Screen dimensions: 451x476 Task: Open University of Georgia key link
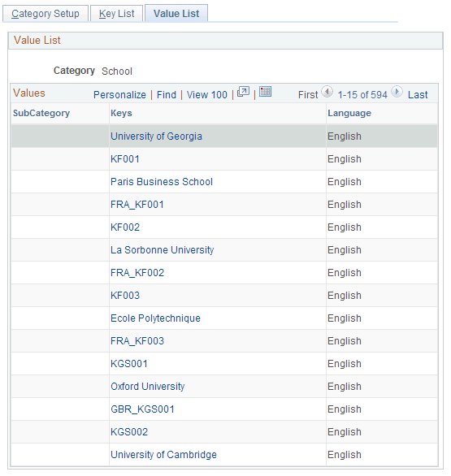click(156, 136)
